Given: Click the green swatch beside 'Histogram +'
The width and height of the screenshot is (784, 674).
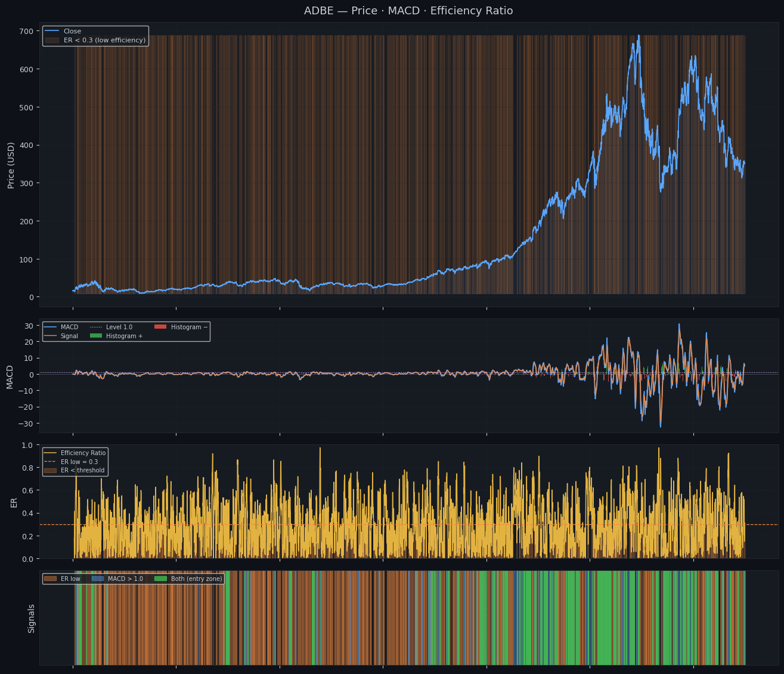Looking at the screenshot, I should (96, 336).
